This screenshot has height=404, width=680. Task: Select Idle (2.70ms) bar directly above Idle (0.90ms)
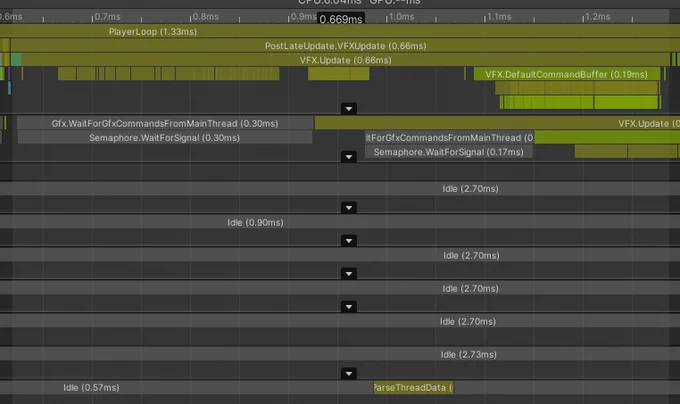[340, 189]
